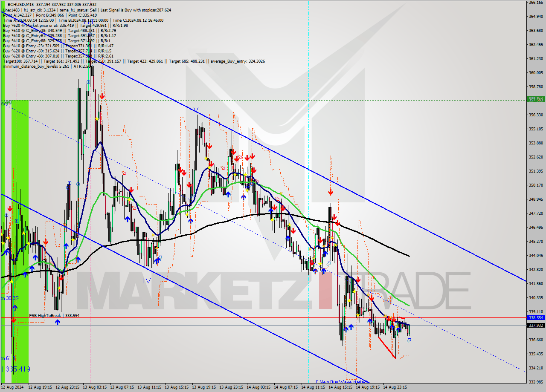The width and height of the screenshot is (546, 392).
Task: Click the '14 Aug 11:15' time axis label
Action: point(313,388)
